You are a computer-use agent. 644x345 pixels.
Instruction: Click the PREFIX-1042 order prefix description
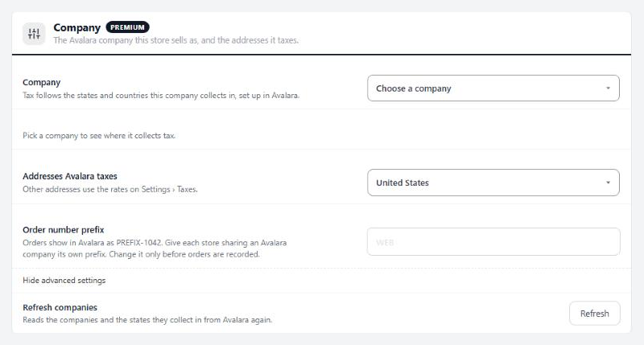pos(155,248)
